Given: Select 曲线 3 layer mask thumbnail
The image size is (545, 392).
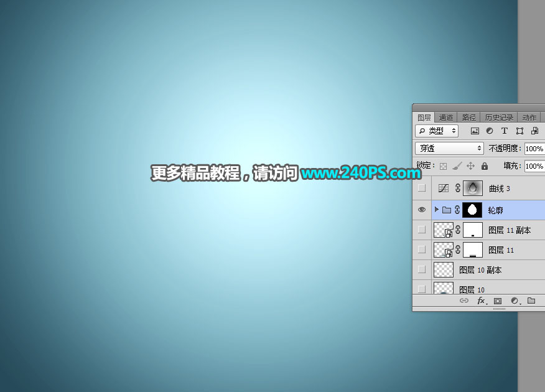Looking at the screenshot, I should pos(473,189).
